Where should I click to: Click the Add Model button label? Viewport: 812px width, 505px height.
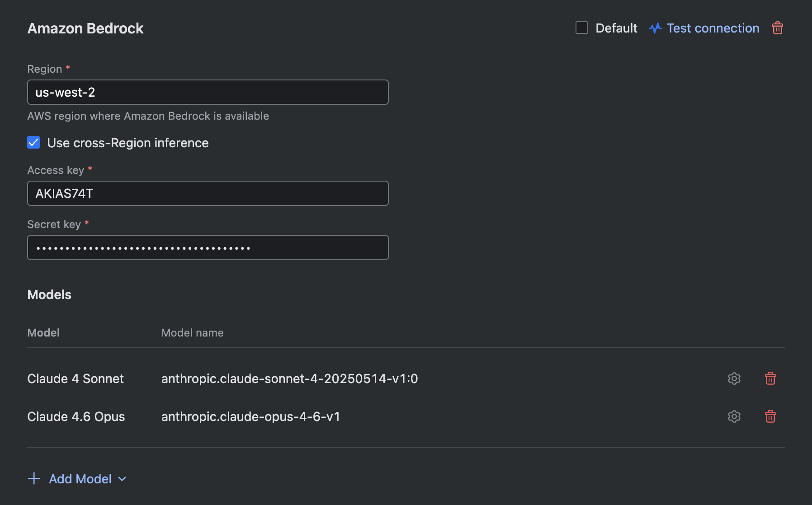click(x=80, y=479)
